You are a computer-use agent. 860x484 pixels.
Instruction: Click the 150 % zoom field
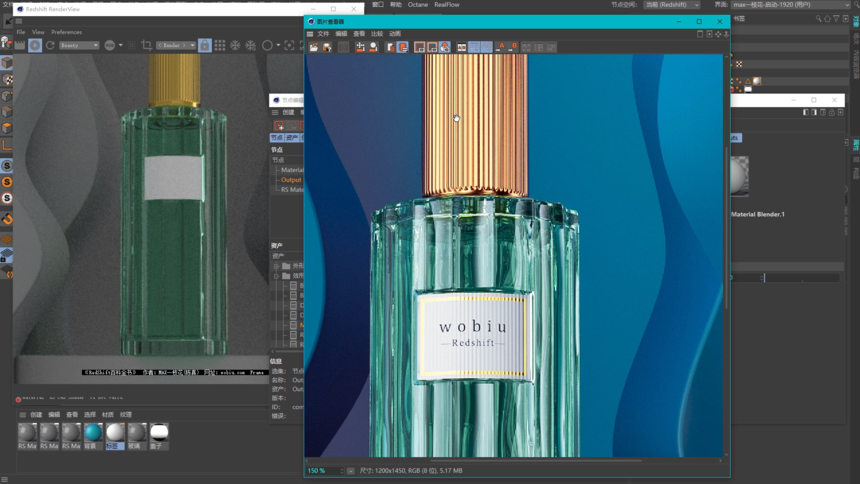(324, 471)
